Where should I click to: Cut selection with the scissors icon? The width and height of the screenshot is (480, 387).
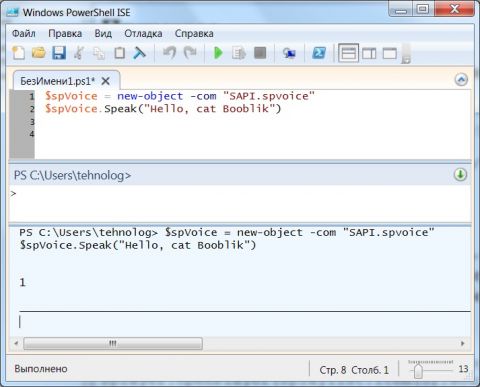pos(79,53)
